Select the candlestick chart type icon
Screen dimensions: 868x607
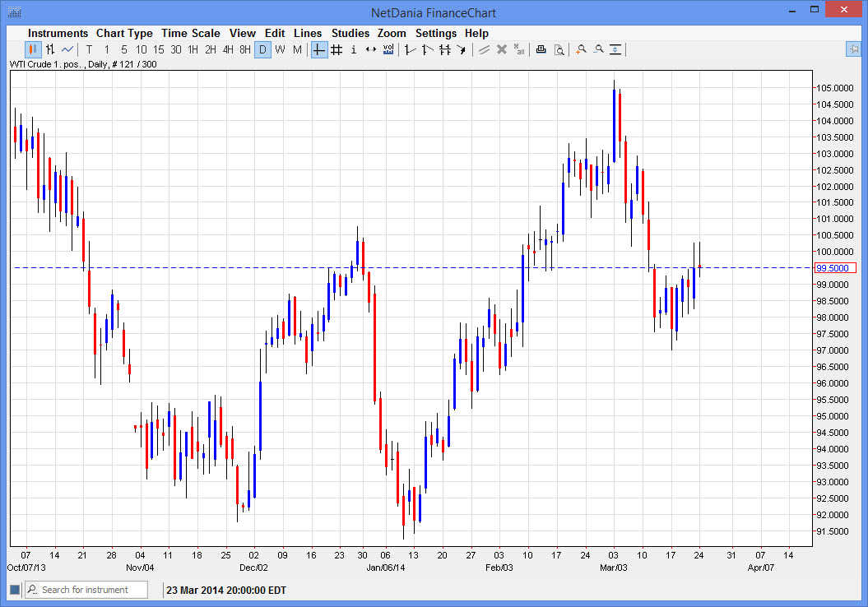(x=33, y=49)
